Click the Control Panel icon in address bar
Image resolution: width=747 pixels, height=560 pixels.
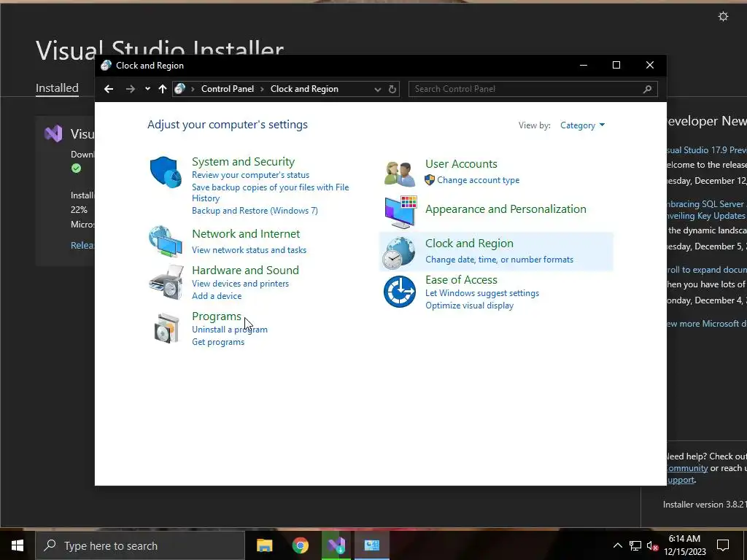tap(179, 88)
